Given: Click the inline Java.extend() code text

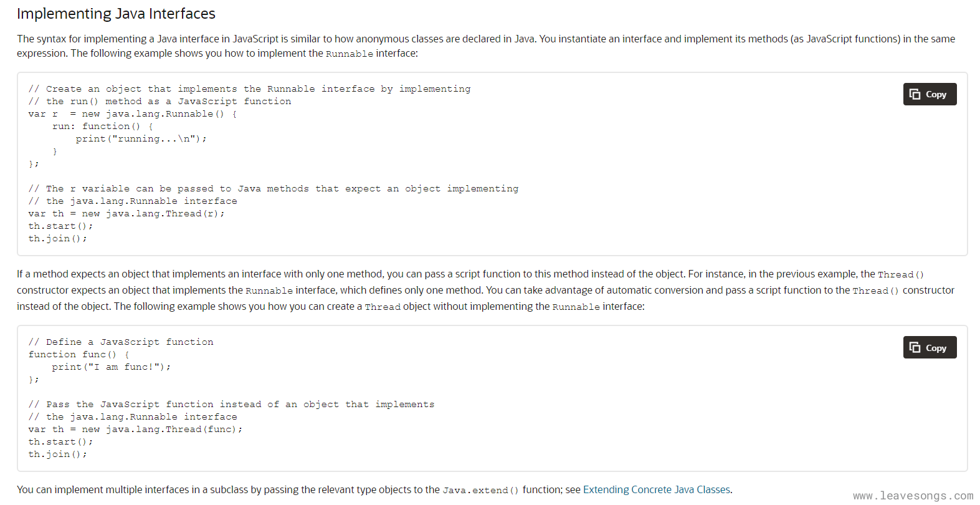Looking at the screenshot, I should pos(480,491).
